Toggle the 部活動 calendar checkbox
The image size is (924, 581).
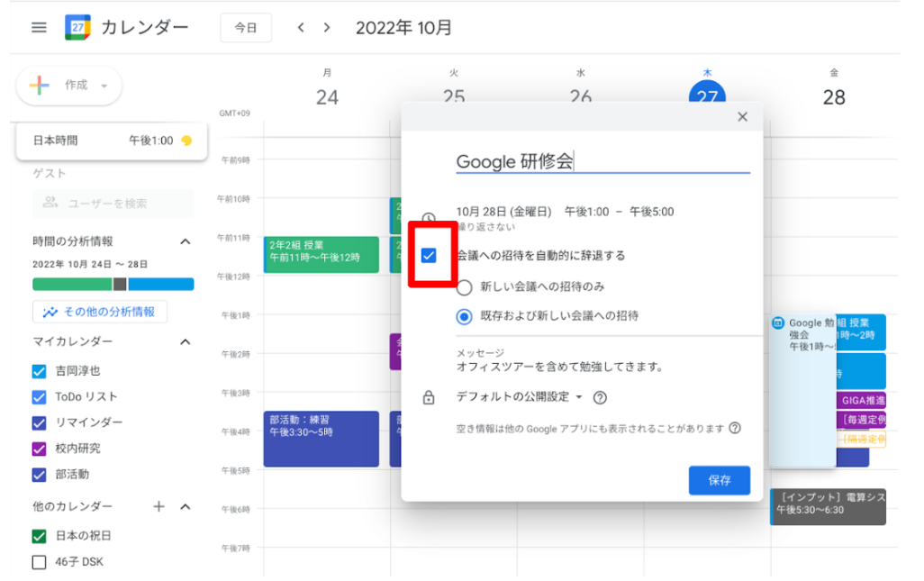(39, 475)
